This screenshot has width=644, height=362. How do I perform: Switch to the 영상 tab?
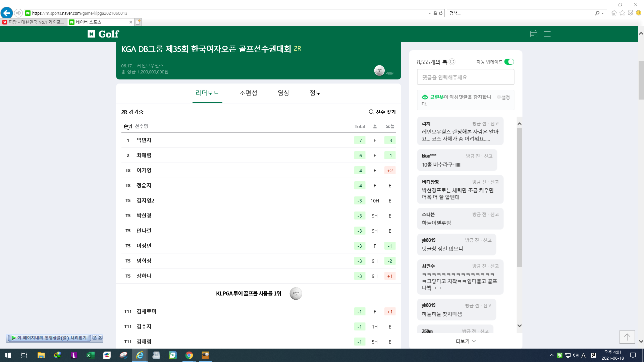283,93
